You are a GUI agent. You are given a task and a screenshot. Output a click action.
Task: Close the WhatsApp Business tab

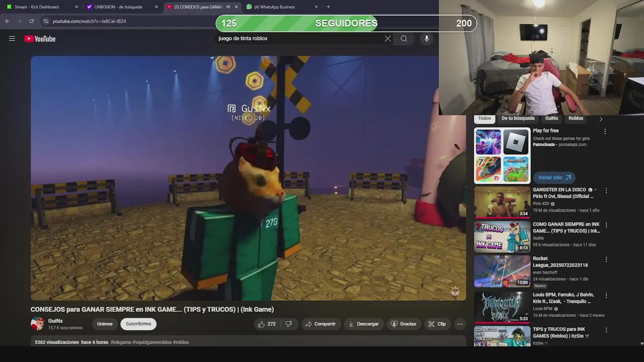coord(316,7)
